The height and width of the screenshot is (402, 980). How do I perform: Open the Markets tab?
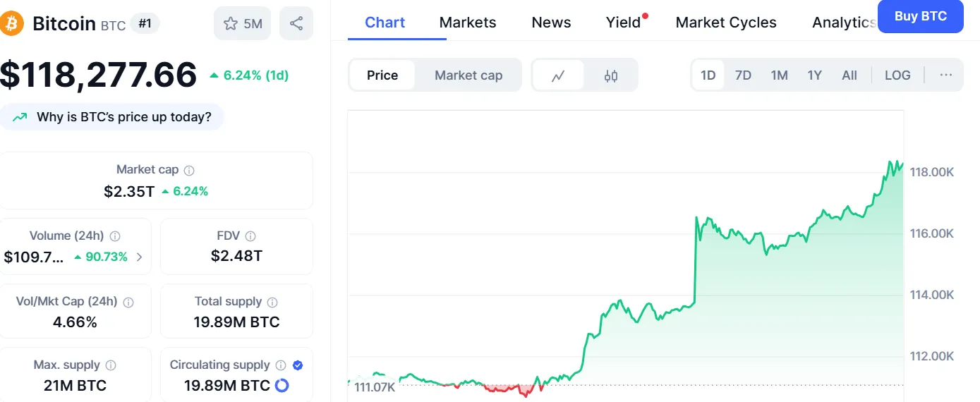point(468,23)
